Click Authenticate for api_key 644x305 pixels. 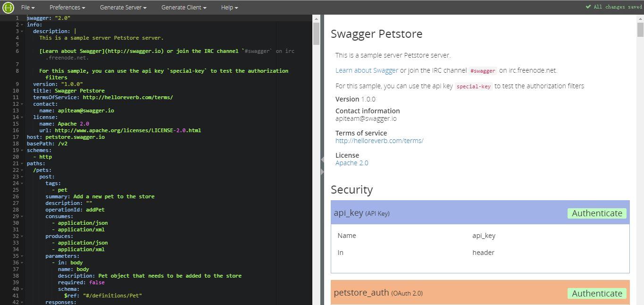point(597,213)
